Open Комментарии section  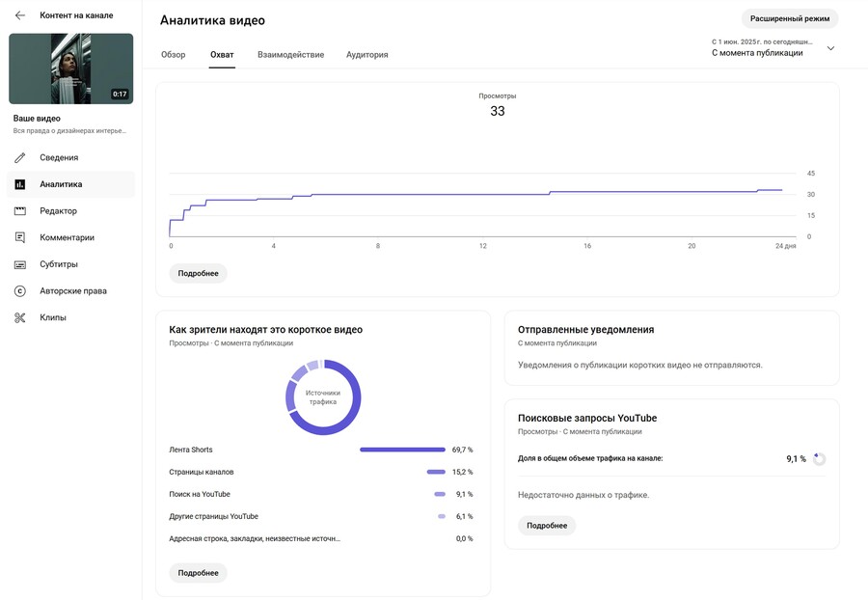tap(70, 237)
